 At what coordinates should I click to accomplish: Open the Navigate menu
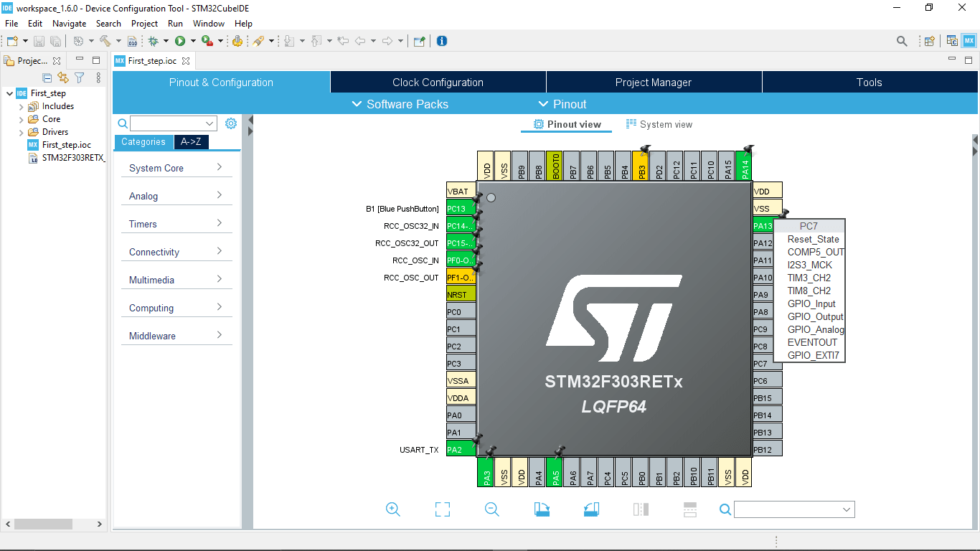coord(69,24)
